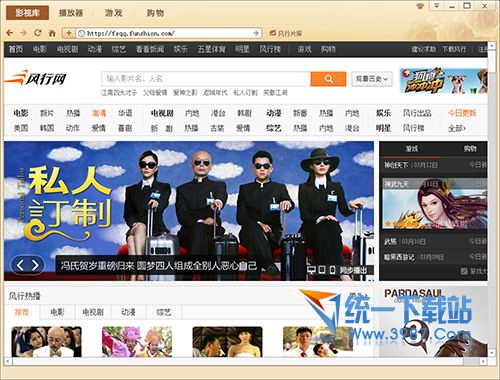Open 五星体育 in the dark navigation bar
The width and height of the screenshot is (500, 380).
pos(212,49)
